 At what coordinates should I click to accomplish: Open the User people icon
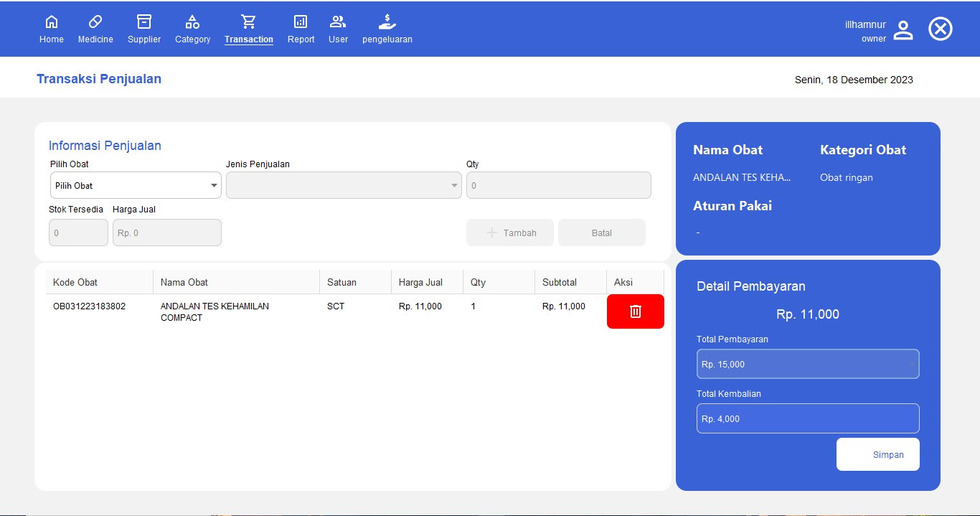[x=338, y=22]
